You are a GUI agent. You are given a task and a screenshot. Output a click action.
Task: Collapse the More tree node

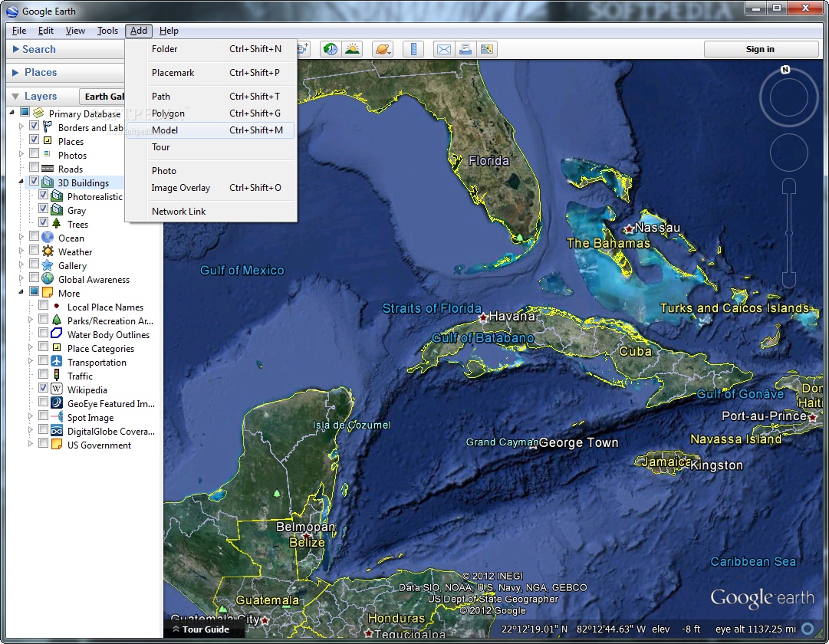pyautogui.click(x=21, y=292)
